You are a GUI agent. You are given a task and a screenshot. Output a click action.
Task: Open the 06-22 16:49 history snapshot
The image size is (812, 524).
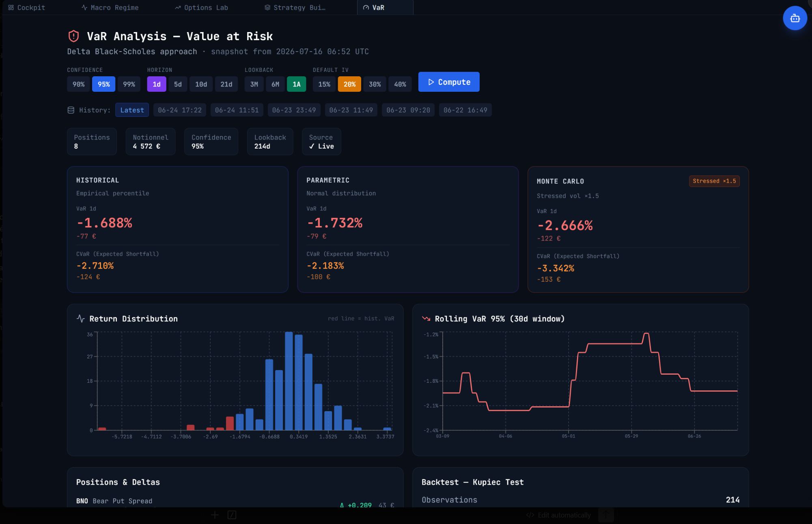[465, 110]
